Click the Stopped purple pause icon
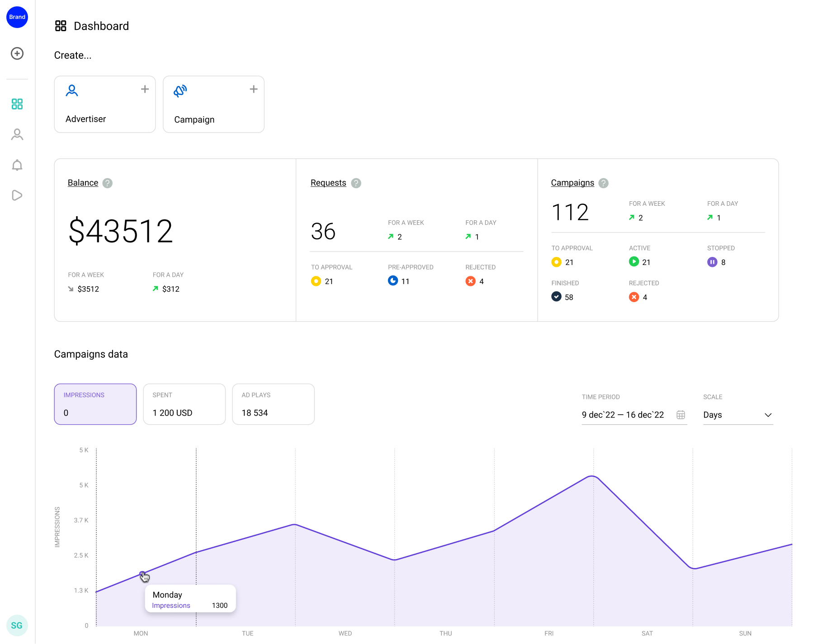This screenshot has width=814, height=644. 712,262
